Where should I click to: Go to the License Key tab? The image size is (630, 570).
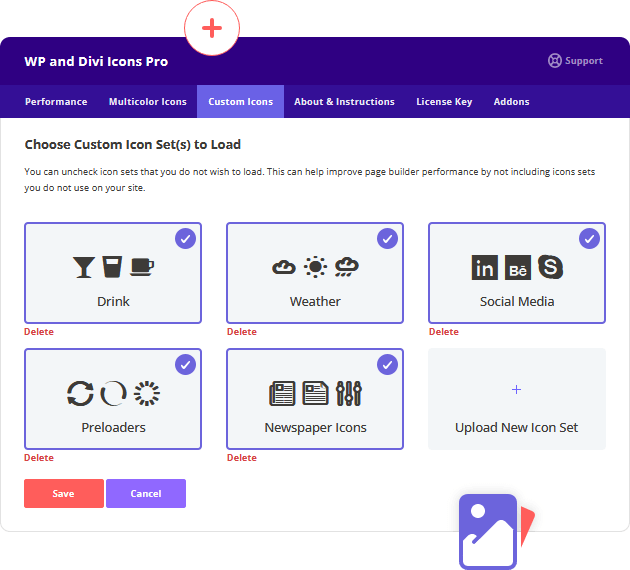[x=444, y=102]
